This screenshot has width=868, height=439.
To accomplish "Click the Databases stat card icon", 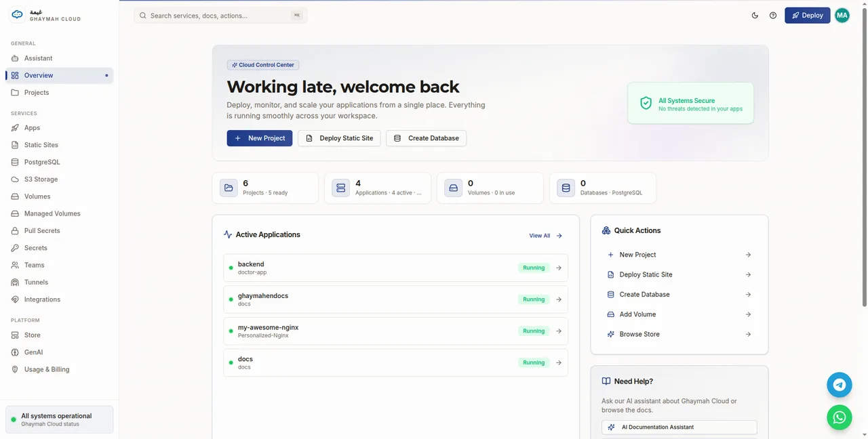I will click(x=566, y=188).
